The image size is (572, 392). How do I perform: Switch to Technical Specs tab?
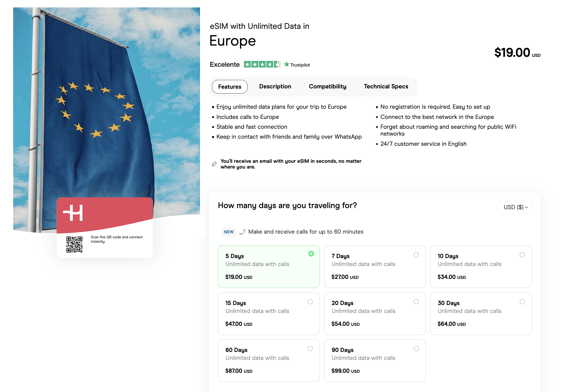(x=386, y=86)
